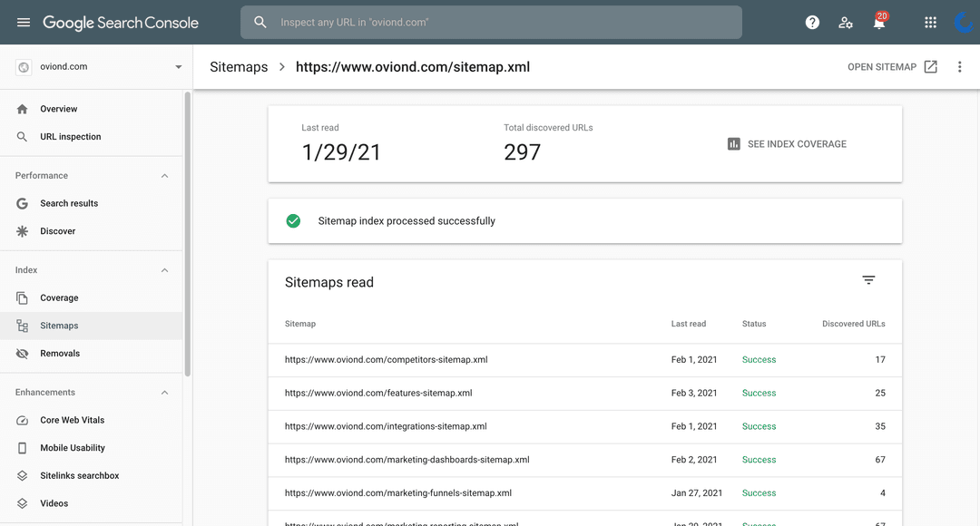Click the Discover asterisk icon
This screenshot has height=526, width=980.
pos(22,231)
